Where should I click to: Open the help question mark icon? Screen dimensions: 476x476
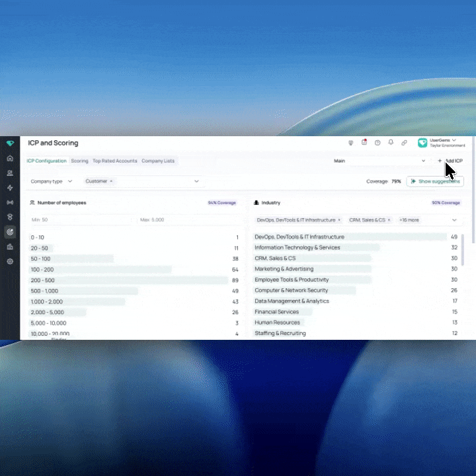tap(377, 143)
